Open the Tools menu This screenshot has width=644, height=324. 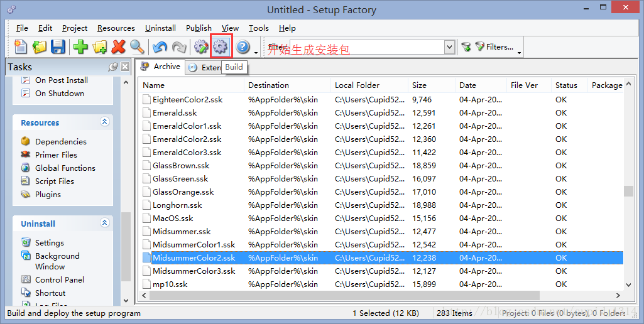(x=259, y=28)
